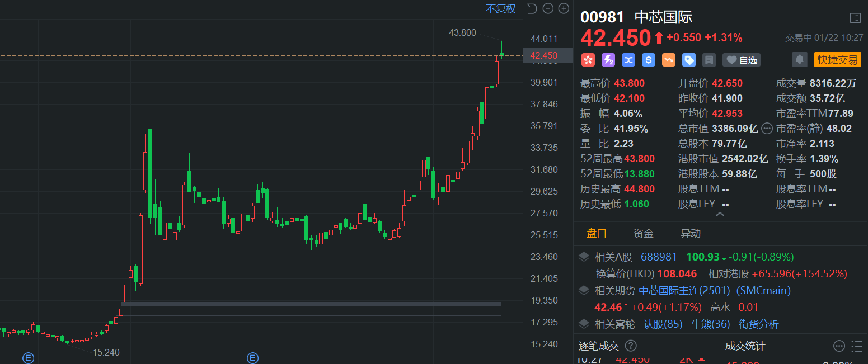This screenshot has height=364, width=868.
Task: Expand more options beside 总市值 value
Action: [767, 129]
